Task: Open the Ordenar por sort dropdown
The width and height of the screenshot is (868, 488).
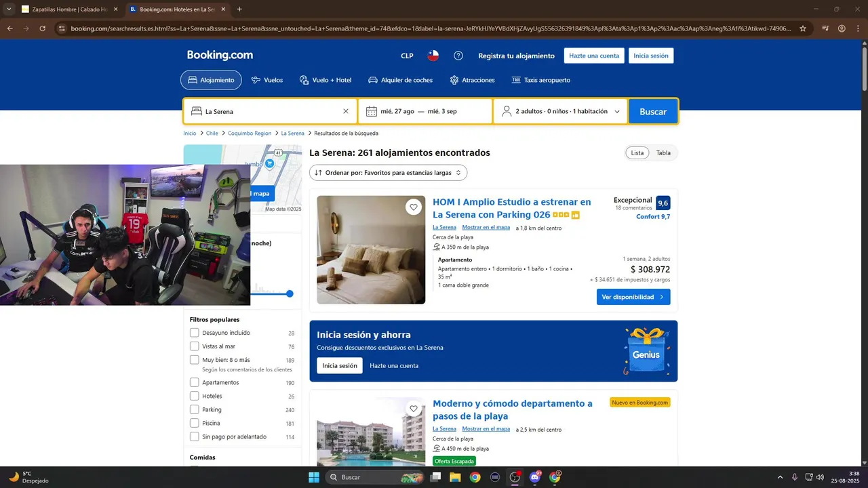Action: point(388,173)
